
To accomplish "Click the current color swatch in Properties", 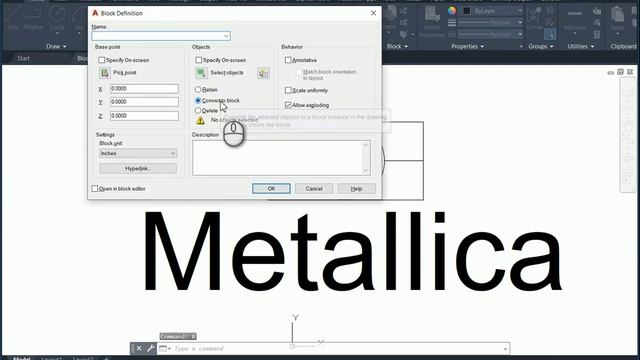I will (x=467, y=11).
